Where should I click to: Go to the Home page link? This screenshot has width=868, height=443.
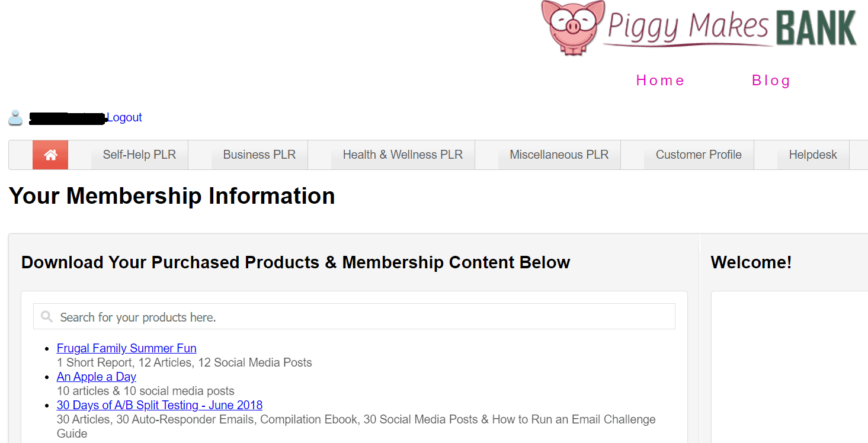(660, 81)
